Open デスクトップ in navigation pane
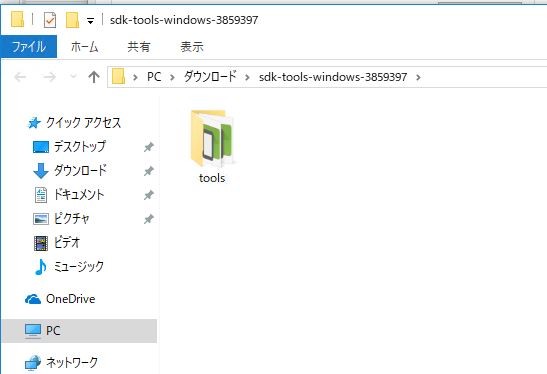547x374 pixels. [80, 147]
